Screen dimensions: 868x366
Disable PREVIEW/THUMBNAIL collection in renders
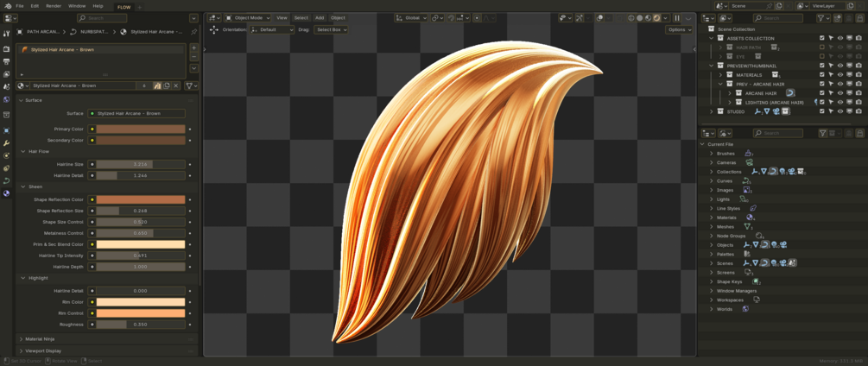[858, 66]
